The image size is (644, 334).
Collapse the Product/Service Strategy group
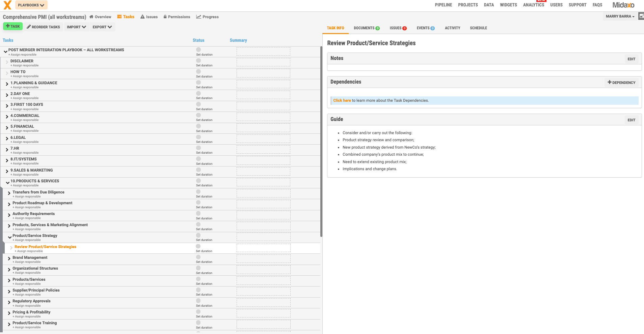pyautogui.click(x=9, y=237)
